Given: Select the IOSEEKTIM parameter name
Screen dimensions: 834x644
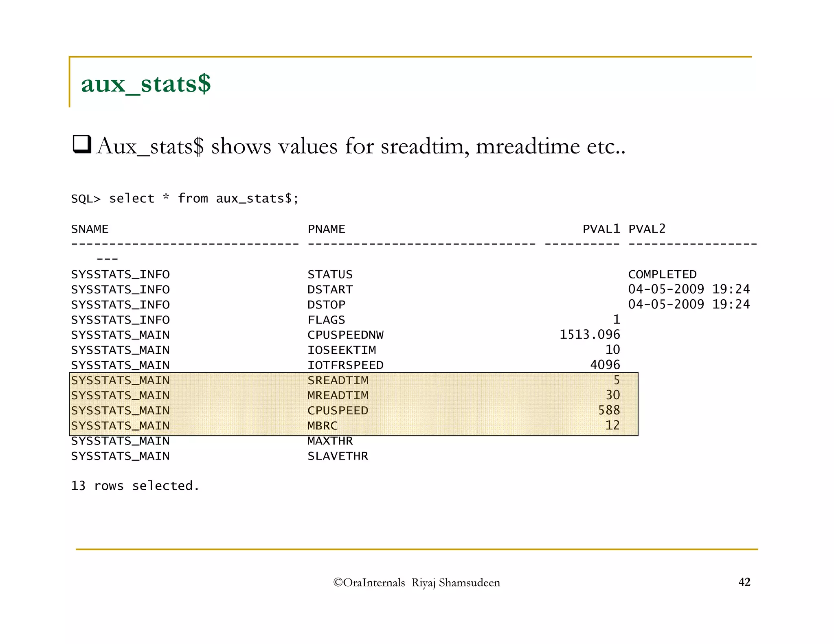Looking at the screenshot, I should 342,350.
